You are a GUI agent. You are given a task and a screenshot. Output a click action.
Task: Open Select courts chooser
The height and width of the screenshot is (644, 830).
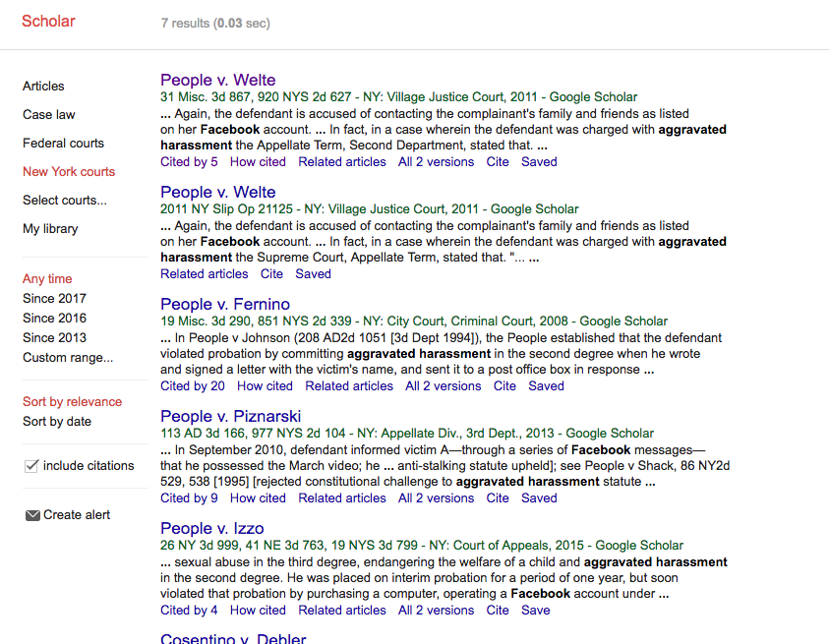pyautogui.click(x=64, y=200)
